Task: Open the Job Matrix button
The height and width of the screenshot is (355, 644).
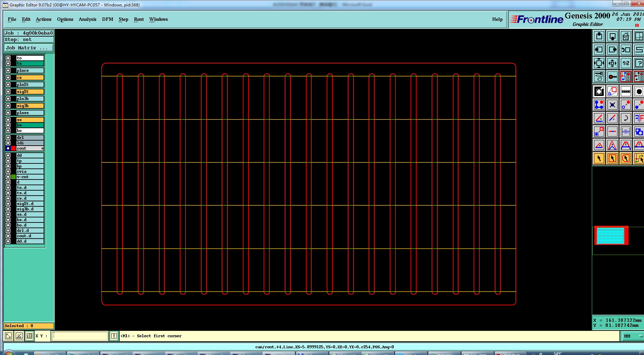Action: tap(29, 48)
